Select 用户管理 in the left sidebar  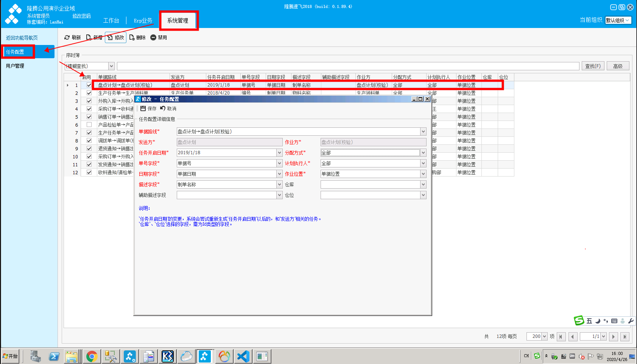(x=15, y=66)
